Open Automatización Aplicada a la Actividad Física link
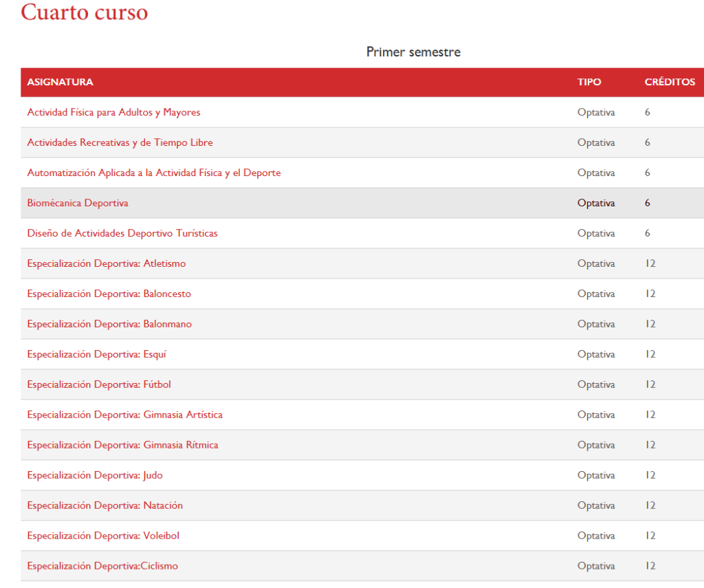The width and height of the screenshot is (704, 588). pos(154,173)
